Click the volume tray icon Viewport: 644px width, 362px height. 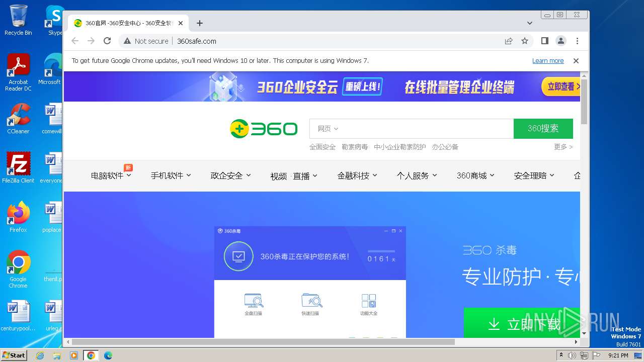pyautogui.click(x=573, y=355)
